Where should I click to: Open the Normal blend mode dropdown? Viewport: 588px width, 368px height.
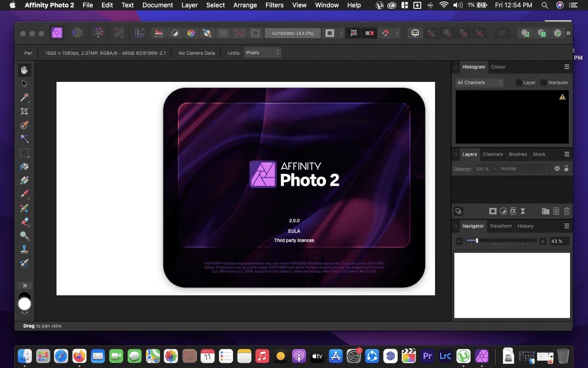click(x=524, y=169)
